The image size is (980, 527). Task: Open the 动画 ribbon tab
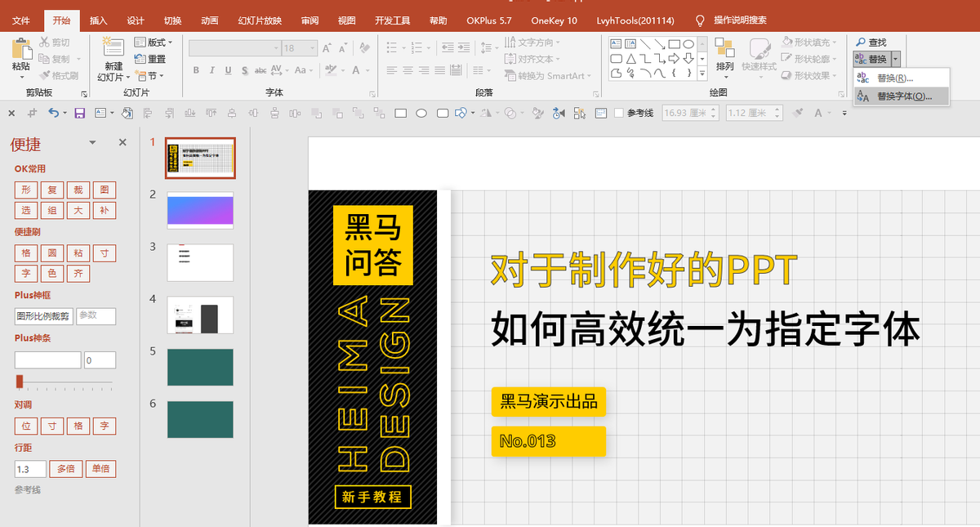pyautogui.click(x=209, y=20)
